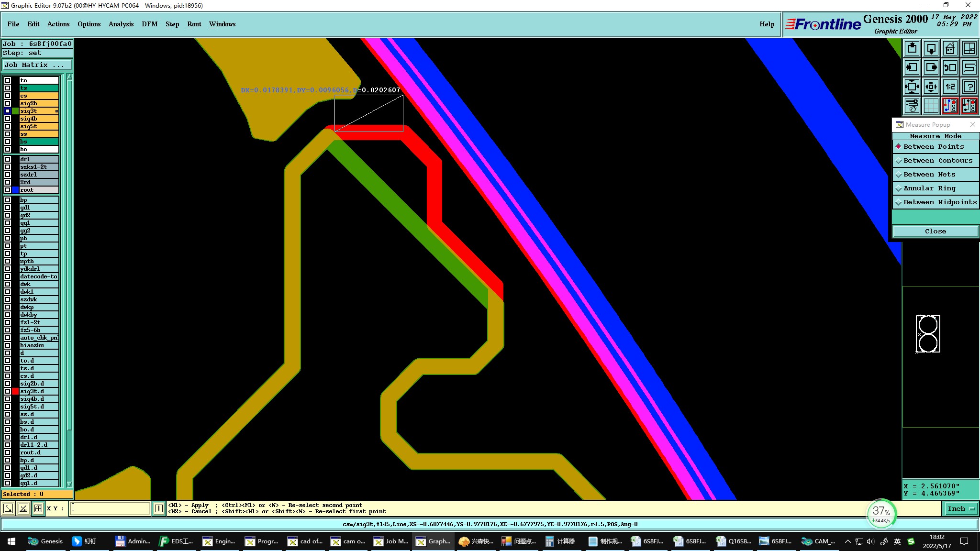Toggle the rout layer checkbox
This screenshot has height=551, width=980.
[8, 190]
